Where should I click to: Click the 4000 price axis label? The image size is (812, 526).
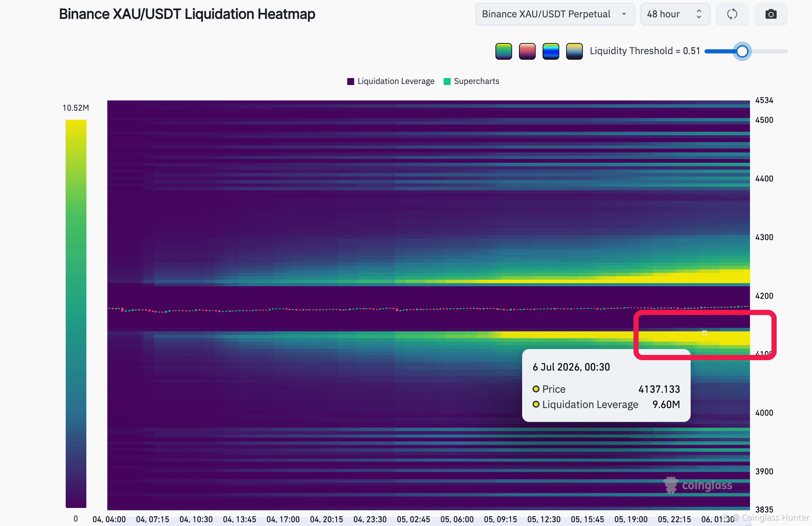click(765, 413)
